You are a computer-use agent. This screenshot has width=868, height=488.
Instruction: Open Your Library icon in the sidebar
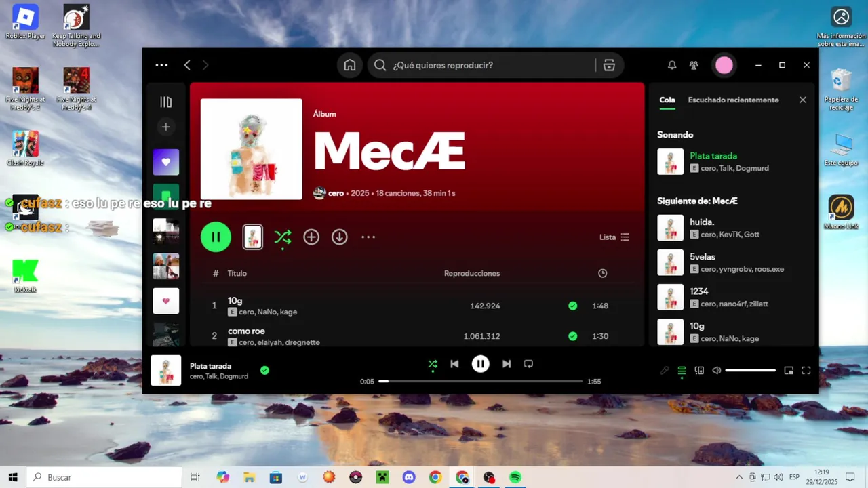coord(165,102)
